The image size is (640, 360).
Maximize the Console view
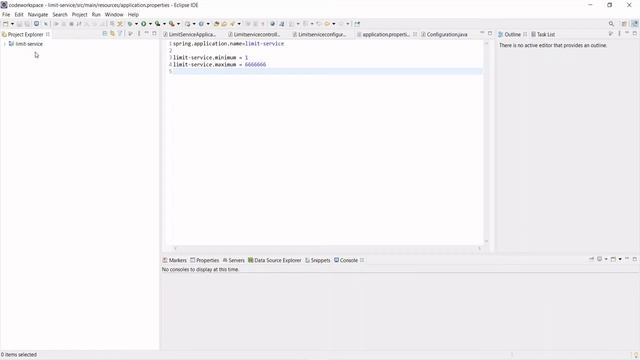(x=635, y=259)
